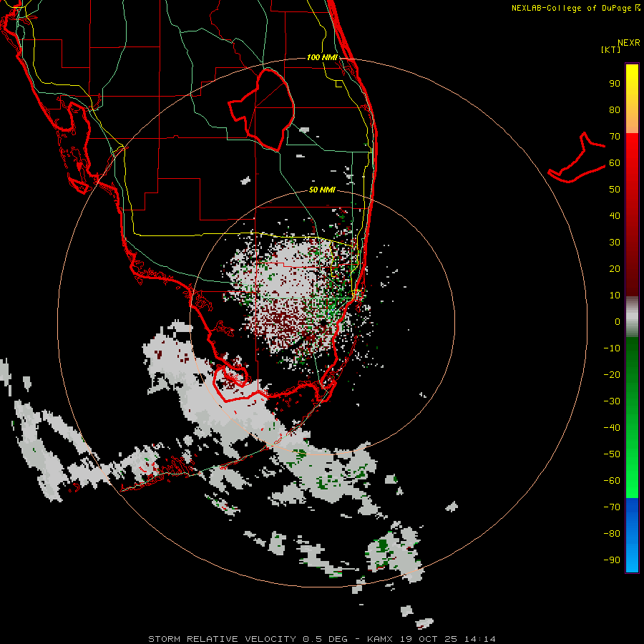Click the 0 value on velocity scale
The height and width of the screenshot is (644, 644).
(618, 322)
